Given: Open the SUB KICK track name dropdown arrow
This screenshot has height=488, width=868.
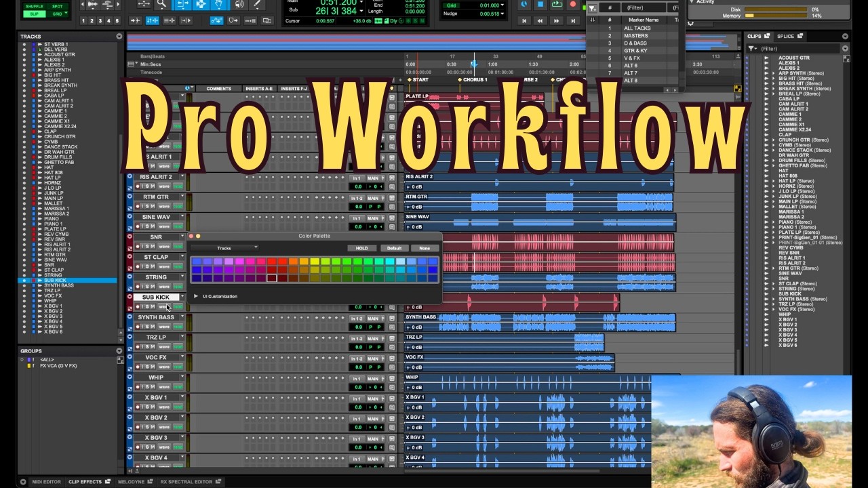Looking at the screenshot, I should pos(182,297).
